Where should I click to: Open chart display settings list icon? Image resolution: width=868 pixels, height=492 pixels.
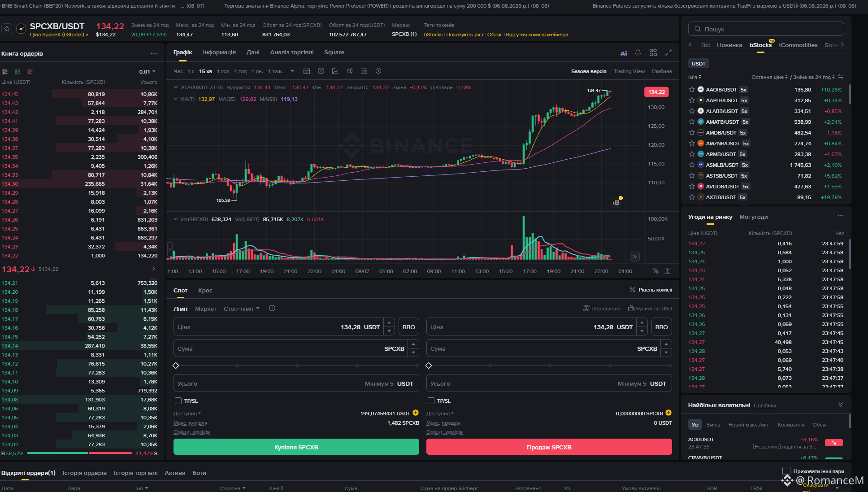click(x=364, y=71)
